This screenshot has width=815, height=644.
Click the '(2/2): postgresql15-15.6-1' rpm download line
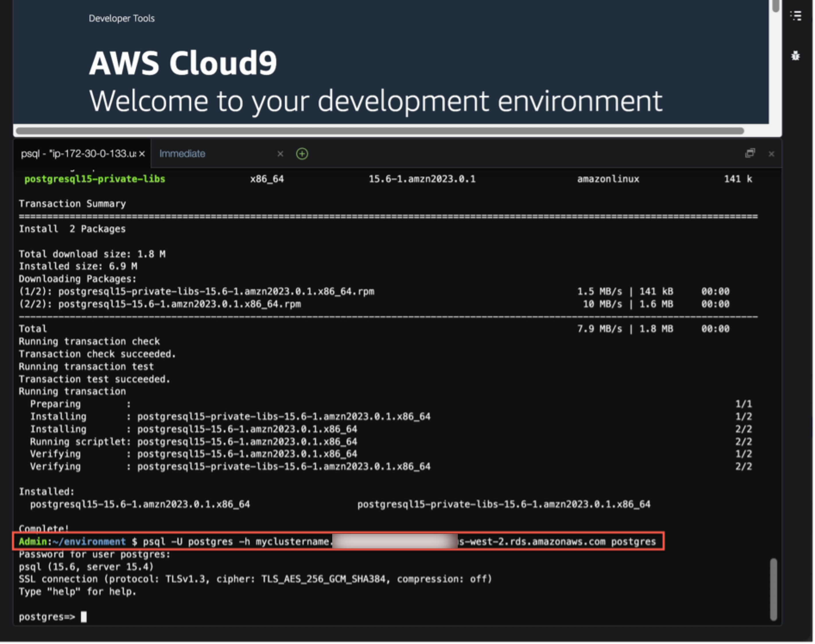click(x=374, y=304)
